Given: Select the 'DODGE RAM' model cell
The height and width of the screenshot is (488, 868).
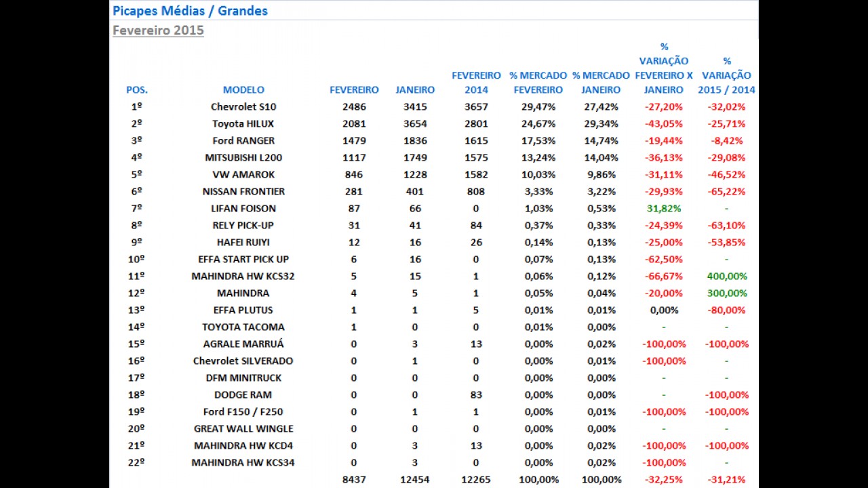Looking at the screenshot, I should 243,394.
